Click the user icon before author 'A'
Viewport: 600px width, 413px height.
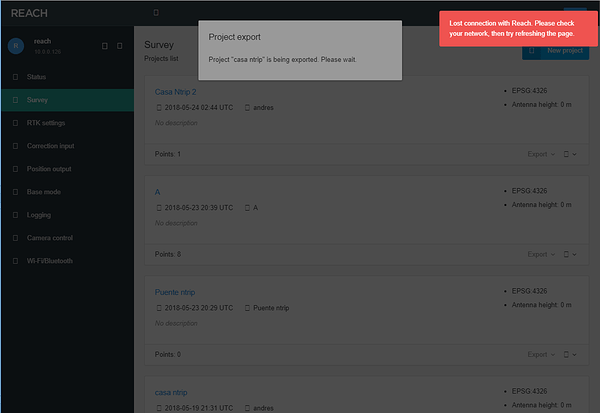point(247,208)
